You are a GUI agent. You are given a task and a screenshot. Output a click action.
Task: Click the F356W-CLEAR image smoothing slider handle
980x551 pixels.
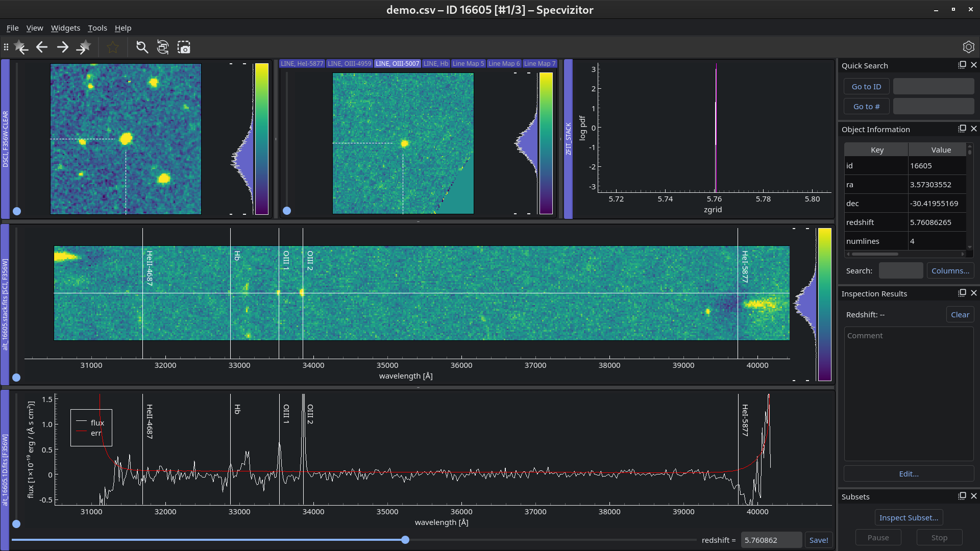(17, 211)
